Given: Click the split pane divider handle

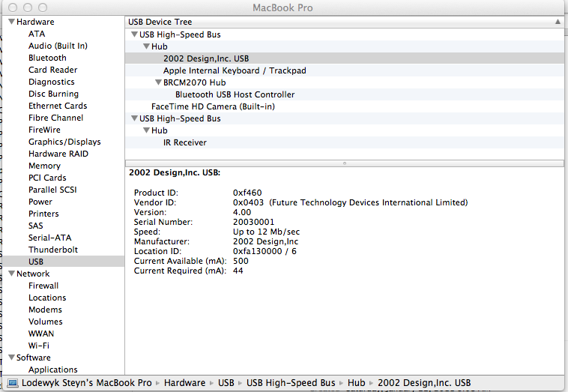Looking at the screenshot, I should 344,163.
